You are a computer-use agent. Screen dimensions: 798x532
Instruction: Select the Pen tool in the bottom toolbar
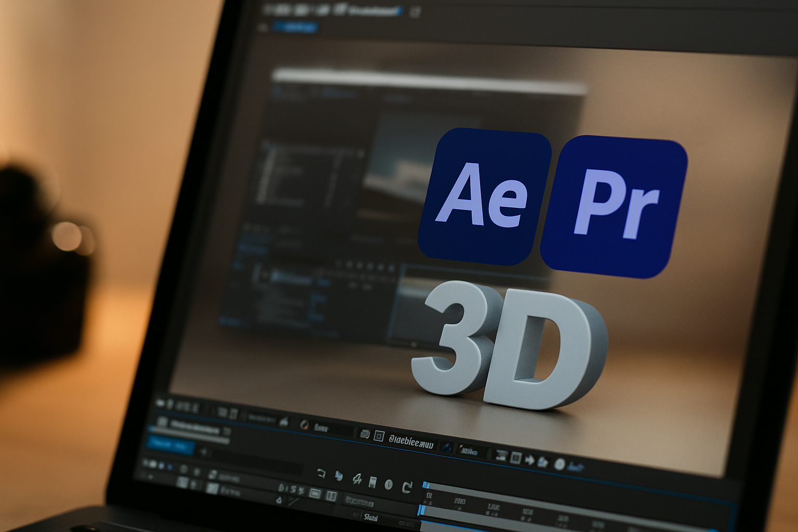point(357,478)
